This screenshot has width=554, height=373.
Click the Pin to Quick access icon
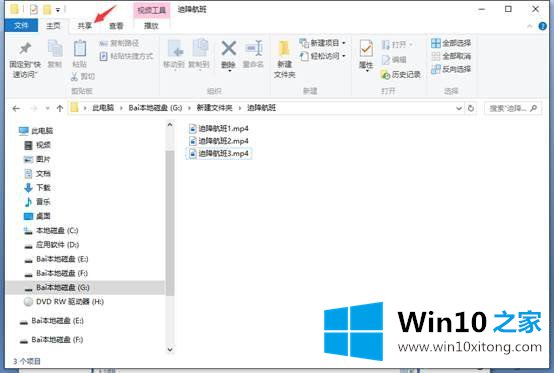(25, 49)
